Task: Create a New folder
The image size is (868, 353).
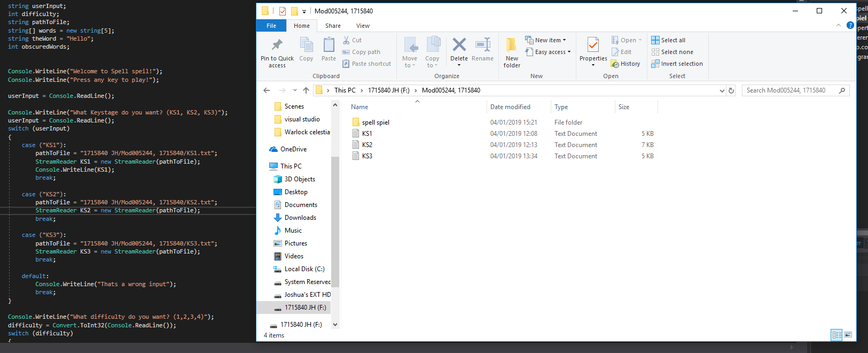Action: tap(512, 52)
